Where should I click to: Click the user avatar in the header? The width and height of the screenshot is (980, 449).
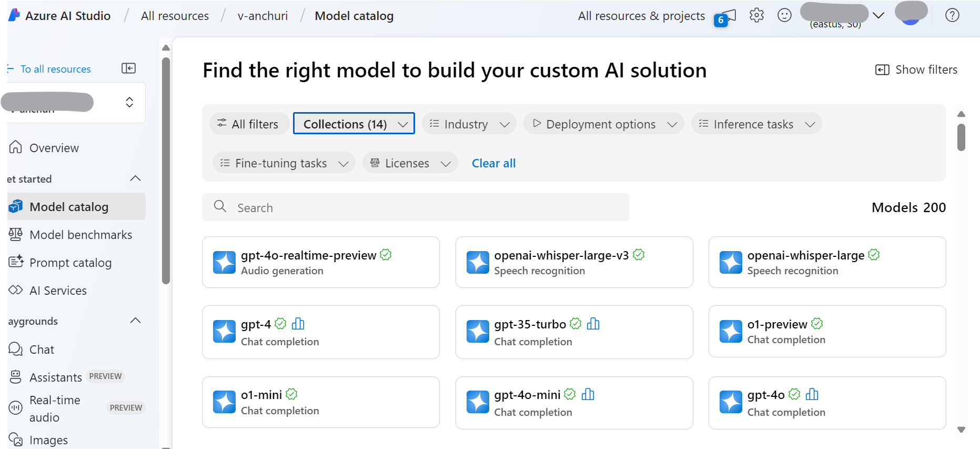pos(911,14)
